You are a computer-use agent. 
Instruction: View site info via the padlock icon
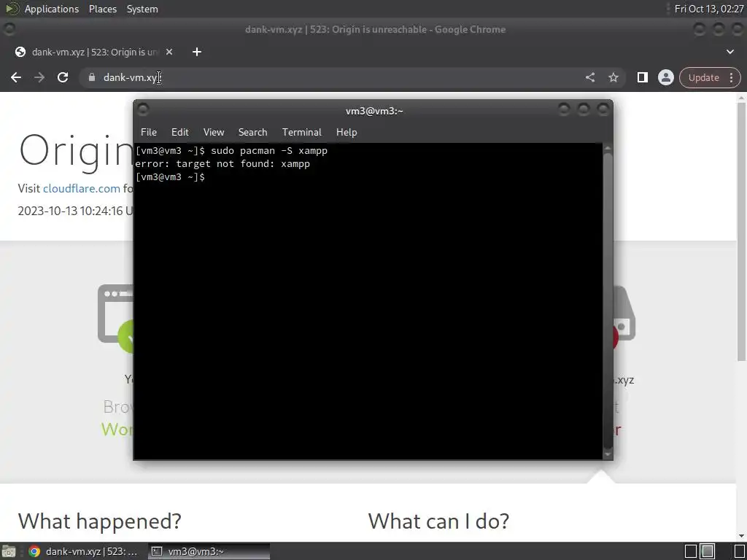click(92, 77)
